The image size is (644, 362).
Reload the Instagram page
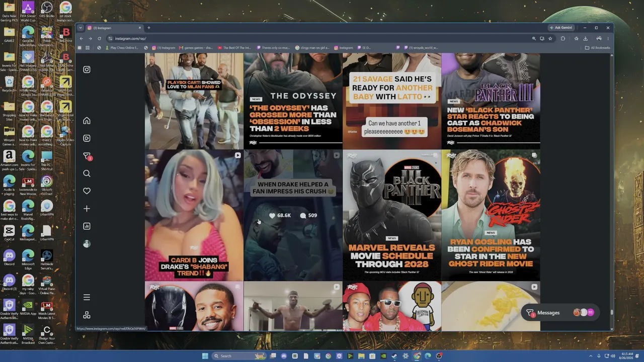pyautogui.click(x=99, y=39)
